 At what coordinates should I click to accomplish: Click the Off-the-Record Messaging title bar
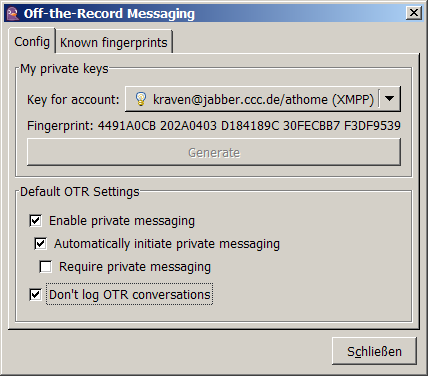click(213, 13)
